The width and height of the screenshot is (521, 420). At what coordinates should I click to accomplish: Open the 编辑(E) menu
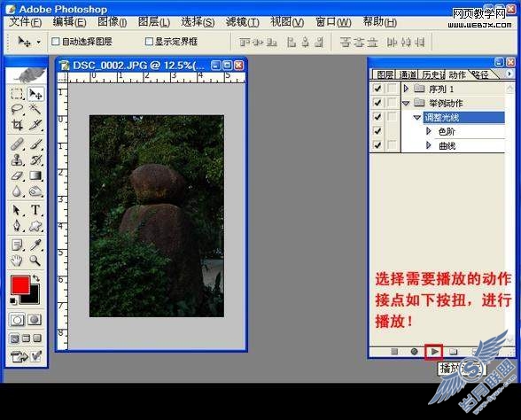(69, 22)
